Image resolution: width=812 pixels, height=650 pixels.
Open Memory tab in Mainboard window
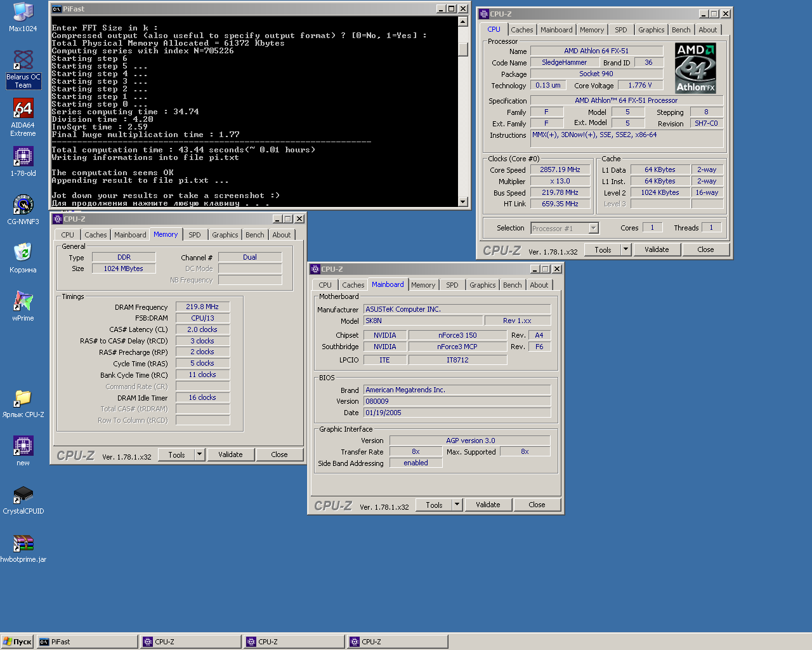point(423,285)
